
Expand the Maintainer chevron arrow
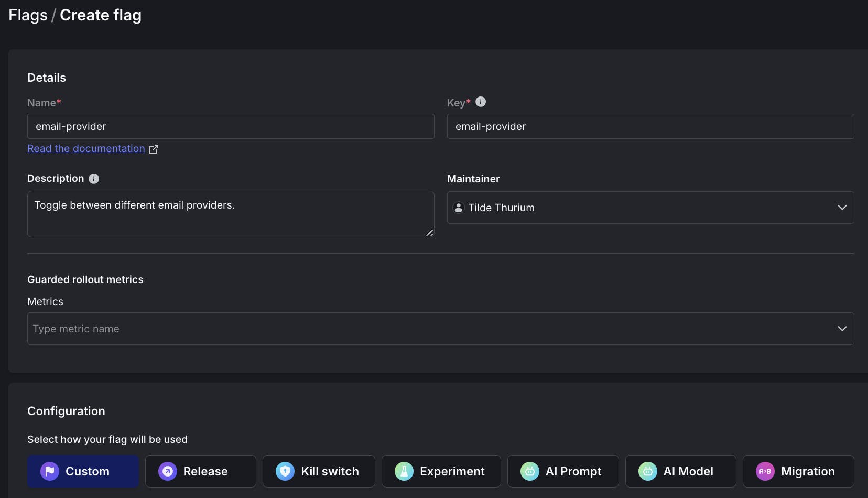pyautogui.click(x=842, y=208)
